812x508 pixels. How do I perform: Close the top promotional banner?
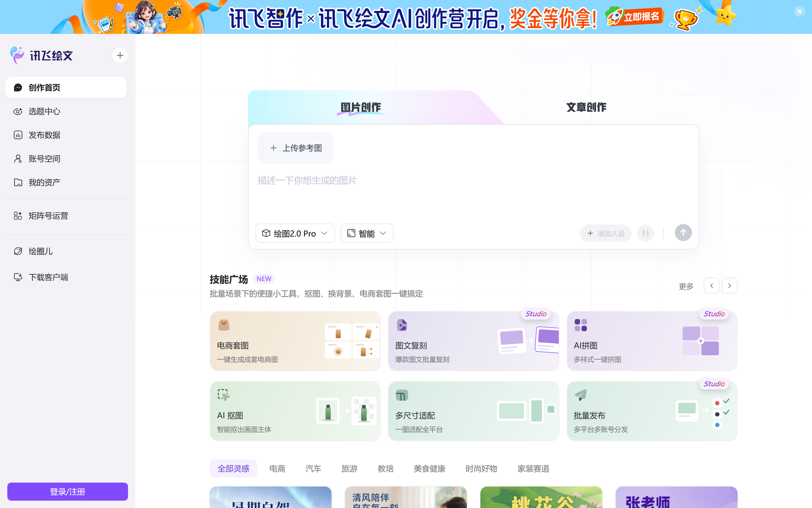[799, 11]
